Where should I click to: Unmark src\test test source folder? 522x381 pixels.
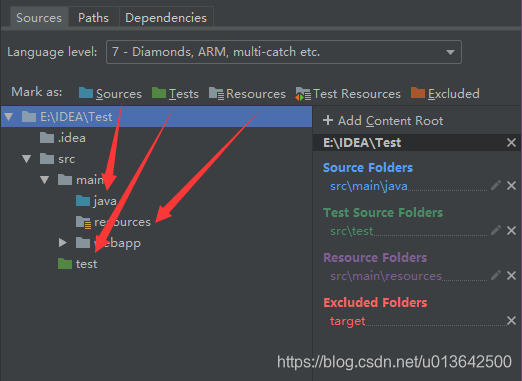pos(511,230)
